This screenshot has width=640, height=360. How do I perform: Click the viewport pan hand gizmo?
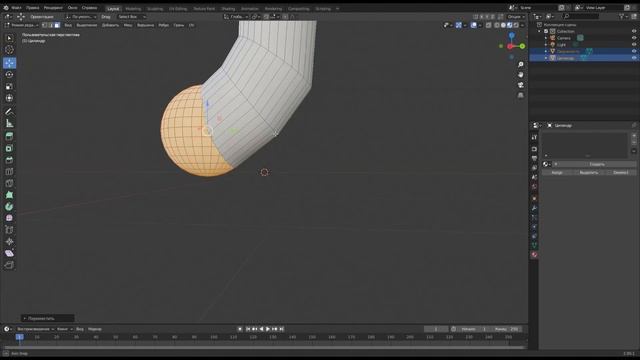click(520, 75)
